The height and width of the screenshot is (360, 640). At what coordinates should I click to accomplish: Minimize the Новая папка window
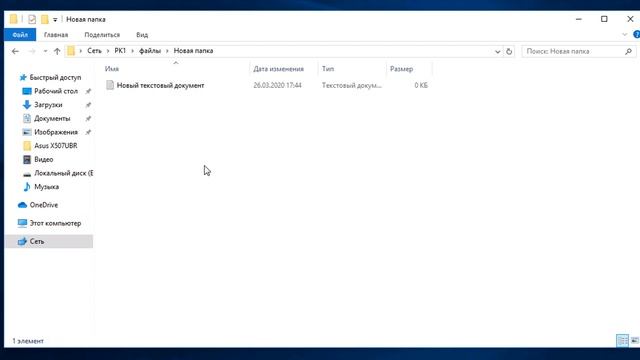pos(579,19)
